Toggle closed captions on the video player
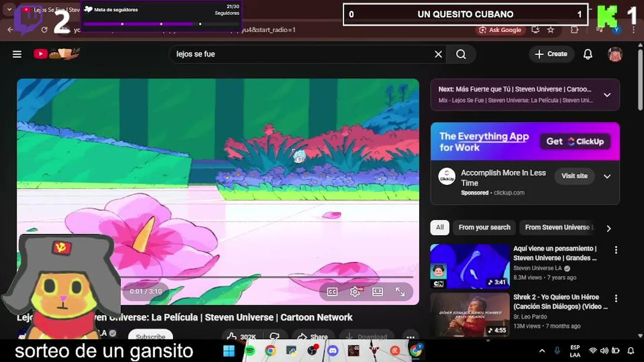This screenshot has height=362, width=644. 332,292
